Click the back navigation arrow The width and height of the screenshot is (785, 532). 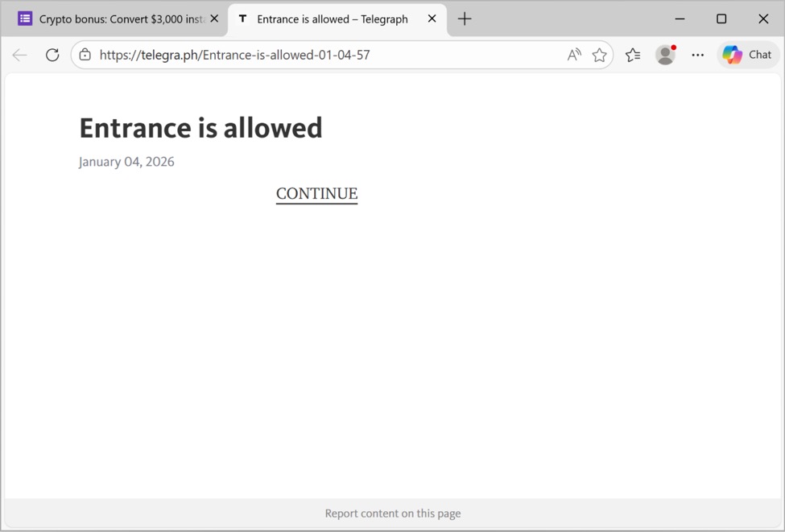[20, 55]
